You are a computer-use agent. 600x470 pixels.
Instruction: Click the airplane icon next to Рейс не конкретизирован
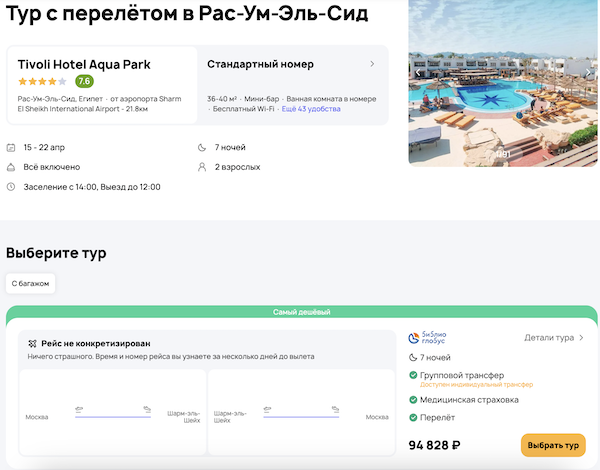[x=32, y=343]
